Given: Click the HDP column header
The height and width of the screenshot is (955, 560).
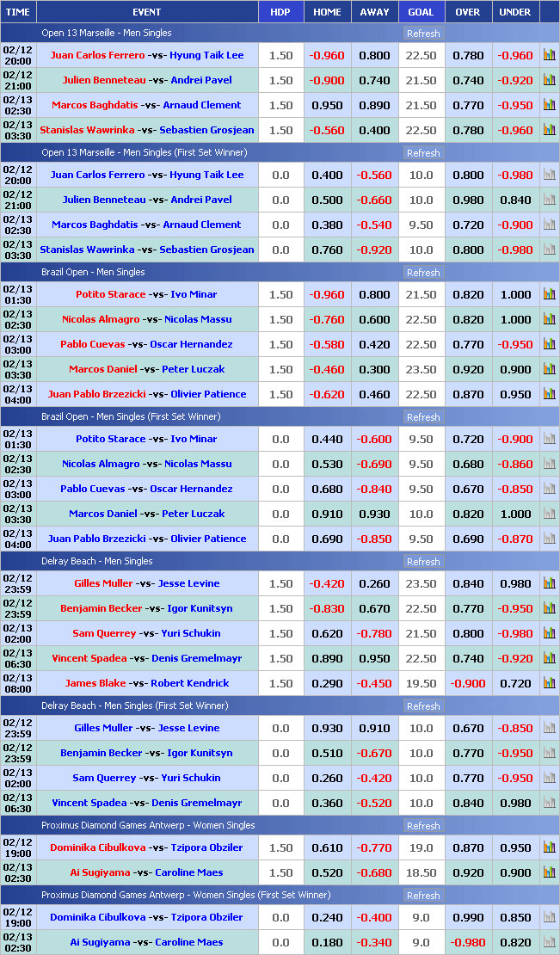Looking at the screenshot, I should pos(280,12).
